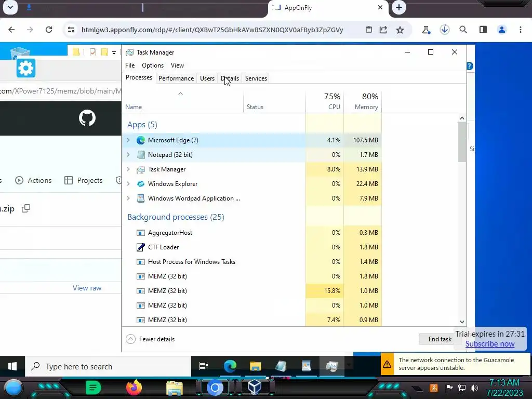Expand the Task Manager process row
The image size is (532, 399).
128,169
